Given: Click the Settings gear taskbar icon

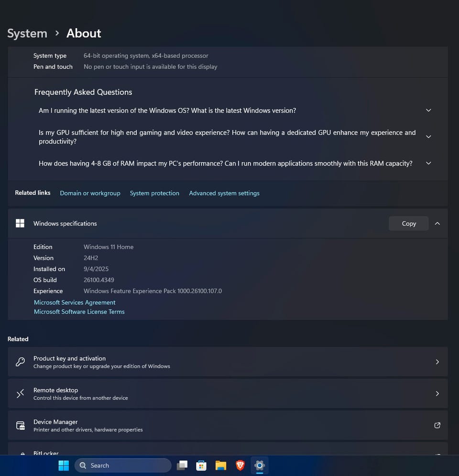Looking at the screenshot, I should [260, 465].
